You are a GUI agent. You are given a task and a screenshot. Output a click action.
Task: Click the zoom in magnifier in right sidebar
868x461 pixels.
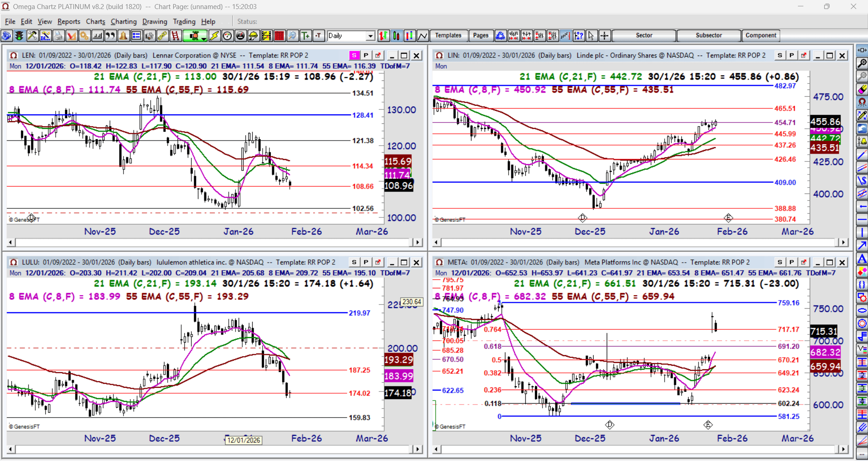pos(862,63)
